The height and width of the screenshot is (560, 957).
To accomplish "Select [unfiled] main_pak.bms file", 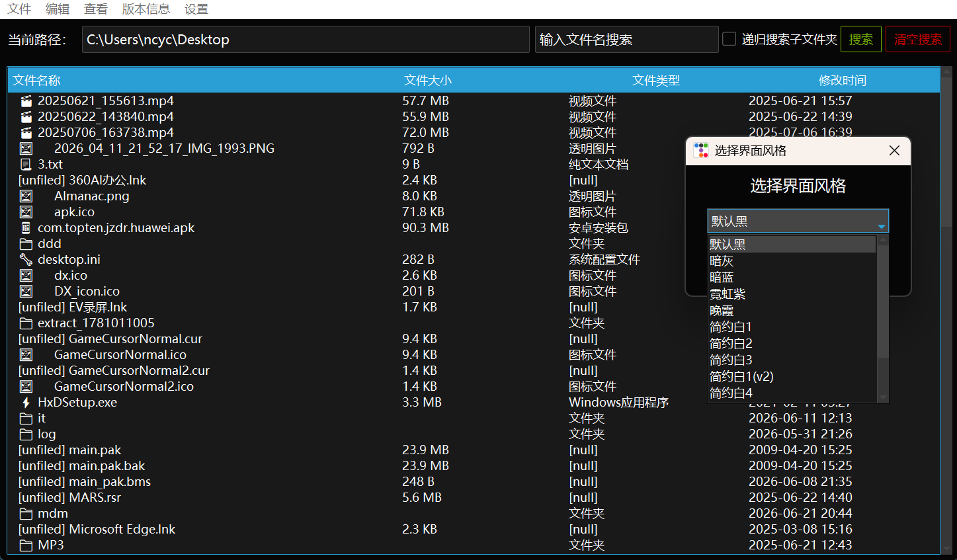I will click(85, 482).
